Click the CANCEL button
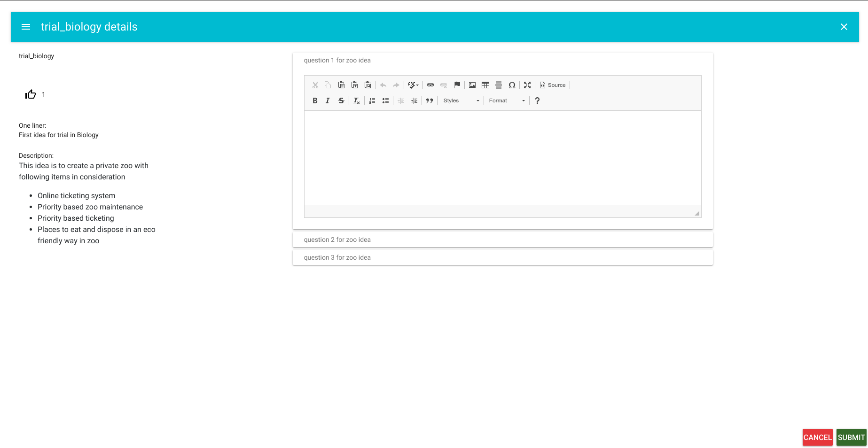868x448 pixels. pos(818,437)
